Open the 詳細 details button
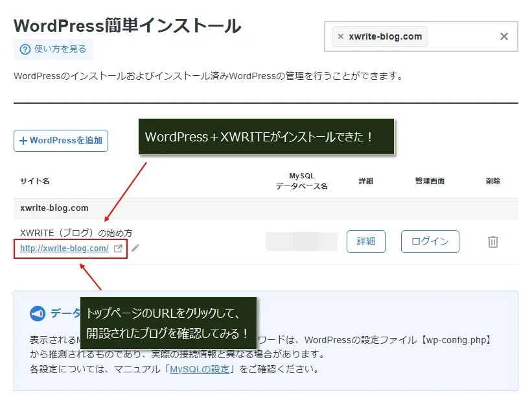Viewport: 532px width, 397px height. tap(365, 241)
